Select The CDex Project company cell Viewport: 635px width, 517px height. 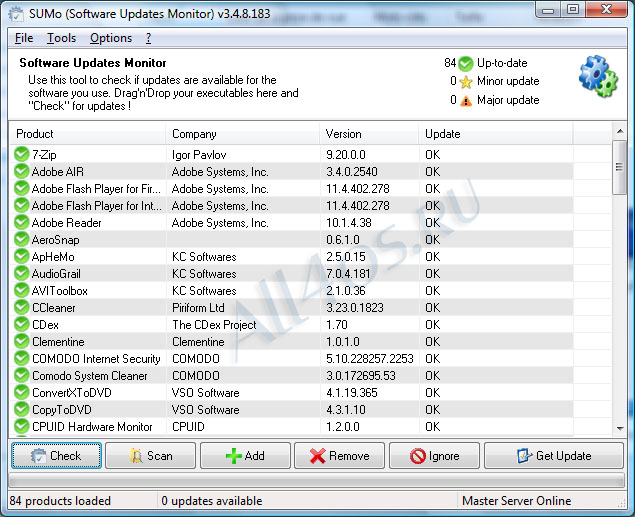[x=243, y=324]
